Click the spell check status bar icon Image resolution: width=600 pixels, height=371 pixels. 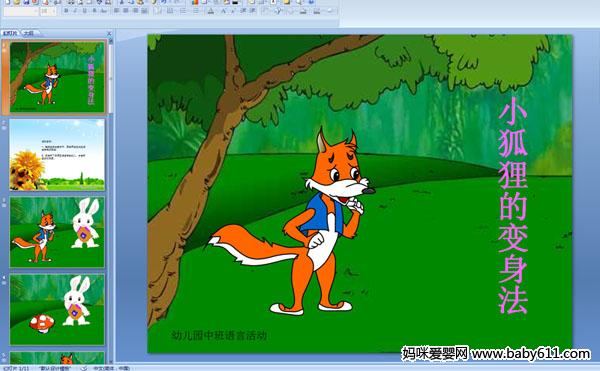[x=84, y=368]
